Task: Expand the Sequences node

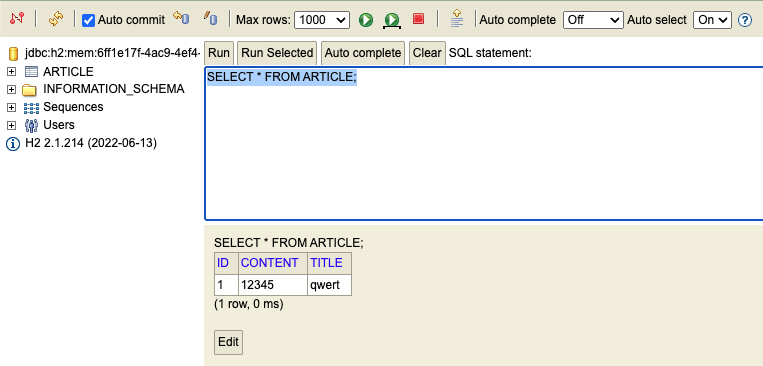Action: point(11,108)
